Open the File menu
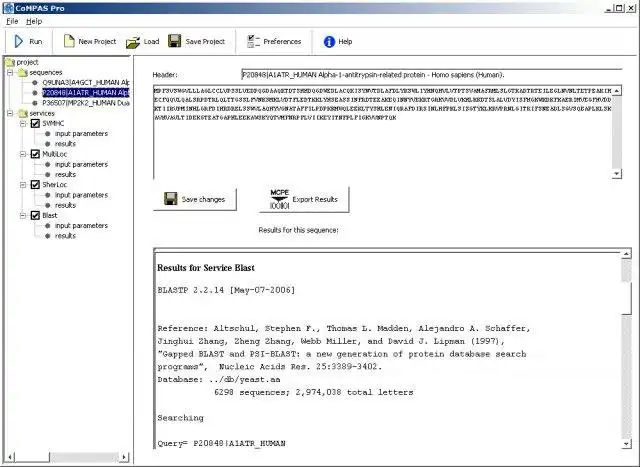Image resolution: width=640 pixels, height=467 pixels. pos(12,21)
